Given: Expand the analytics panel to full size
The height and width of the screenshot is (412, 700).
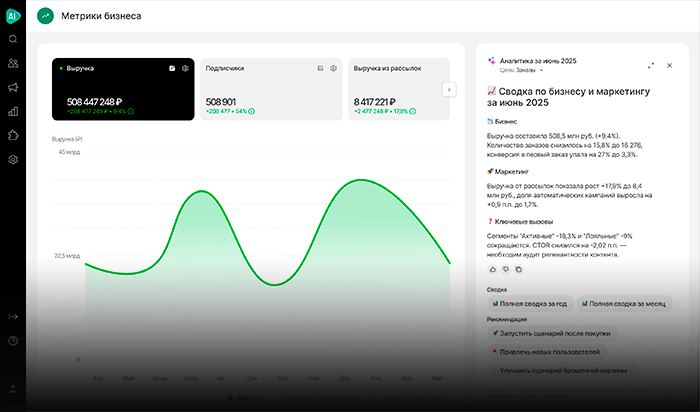Looking at the screenshot, I should [x=651, y=65].
